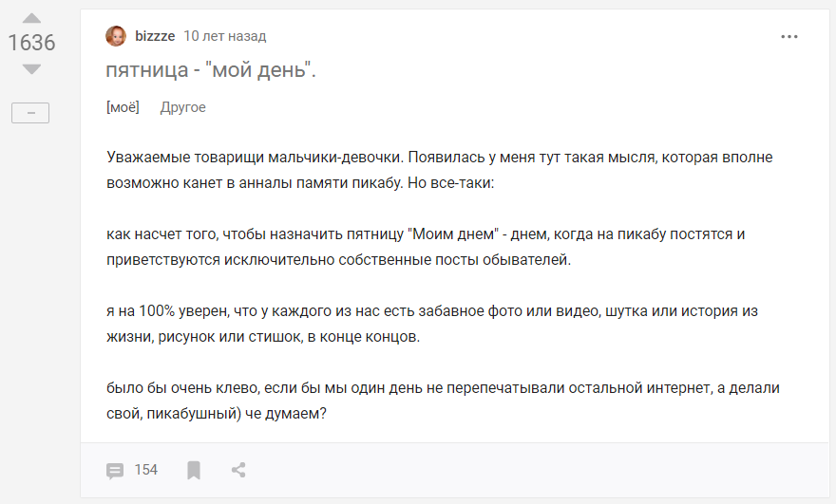The width and height of the screenshot is (836, 504).
Task: Click the 154 comments count
Action: (145, 470)
